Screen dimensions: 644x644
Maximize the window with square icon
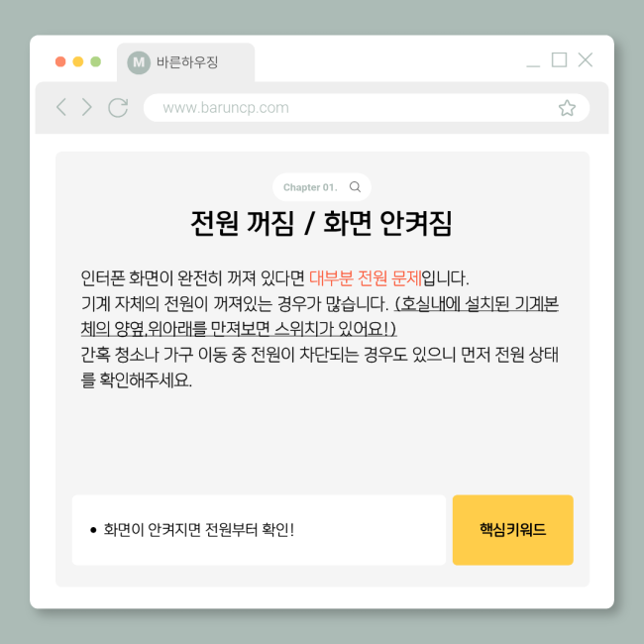coord(559,60)
